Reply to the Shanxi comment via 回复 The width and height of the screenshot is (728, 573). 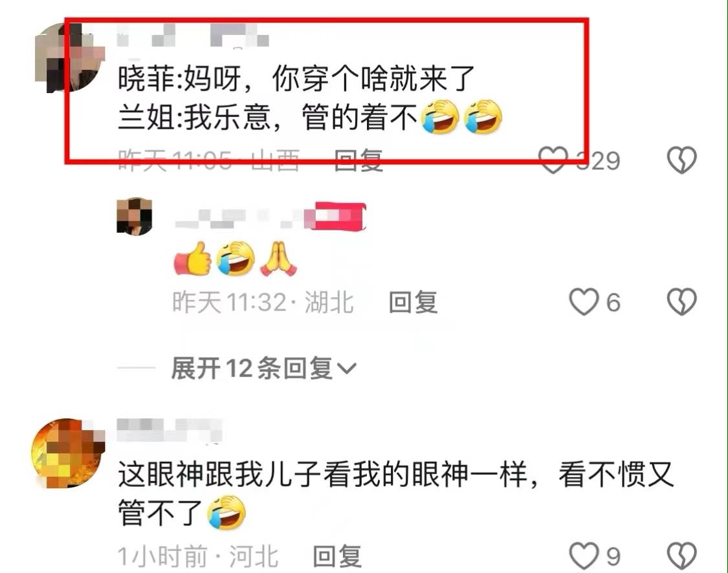358,160
